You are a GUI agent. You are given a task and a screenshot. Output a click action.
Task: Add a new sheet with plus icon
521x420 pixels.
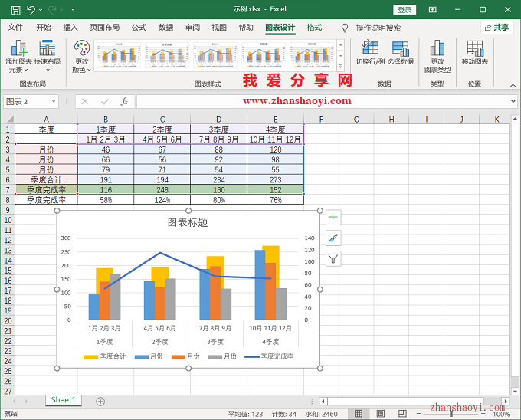click(100, 402)
